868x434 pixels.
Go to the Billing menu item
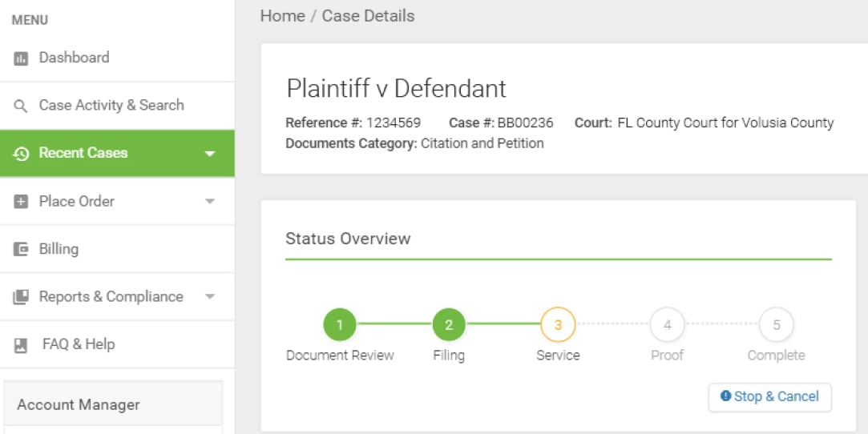coord(59,249)
